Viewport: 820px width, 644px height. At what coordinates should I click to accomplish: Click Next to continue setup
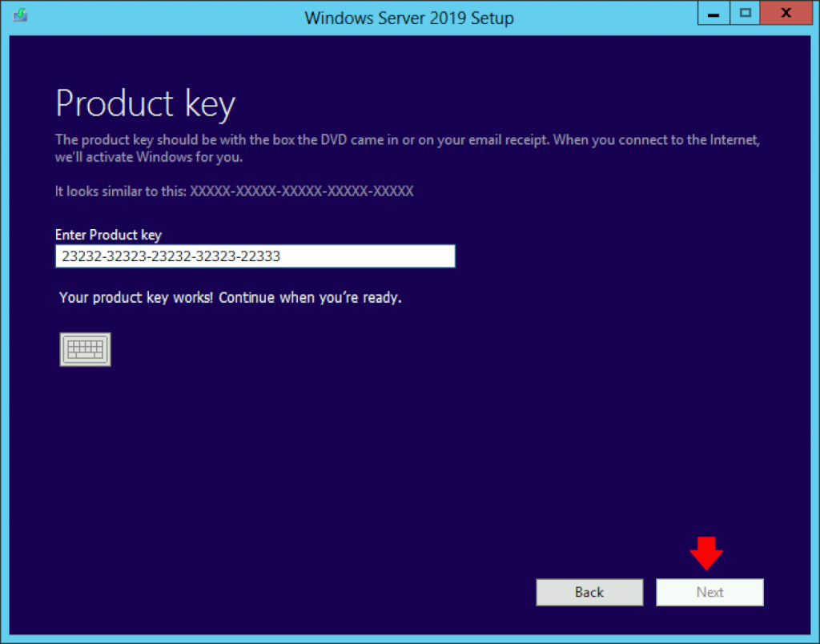709,592
